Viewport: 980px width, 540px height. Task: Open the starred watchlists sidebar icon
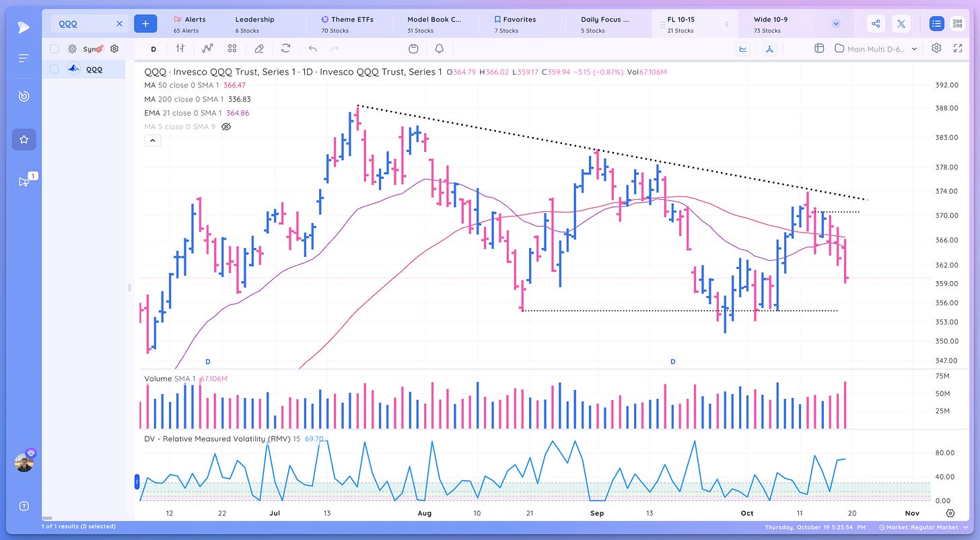pos(24,139)
